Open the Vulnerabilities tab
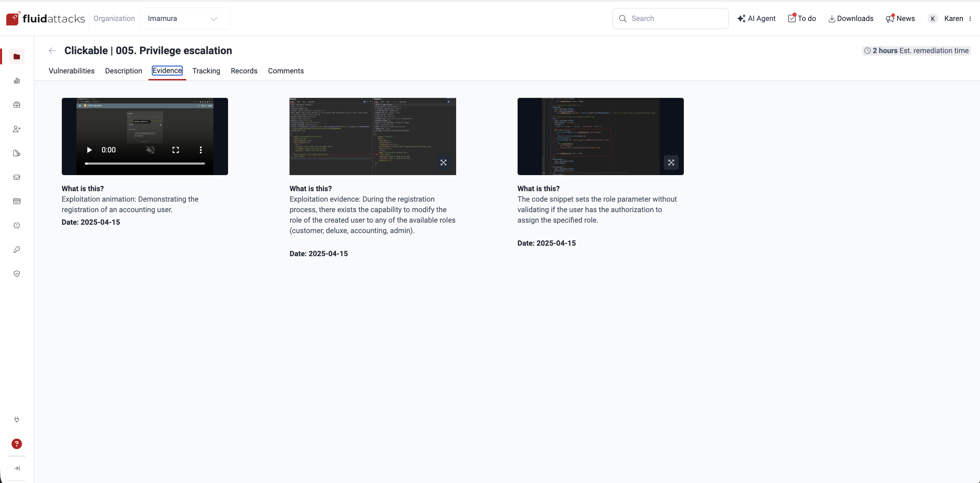Viewport: 980px width, 483px height. pyautogui.click(x=71, y=71)
